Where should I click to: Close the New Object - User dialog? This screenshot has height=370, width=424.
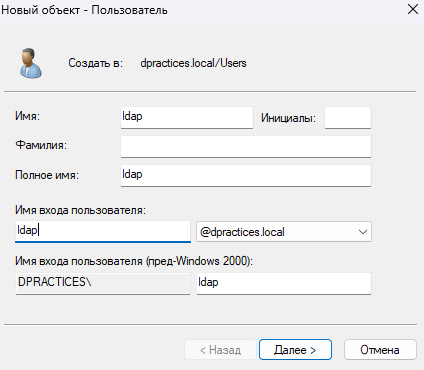(413, 9)
